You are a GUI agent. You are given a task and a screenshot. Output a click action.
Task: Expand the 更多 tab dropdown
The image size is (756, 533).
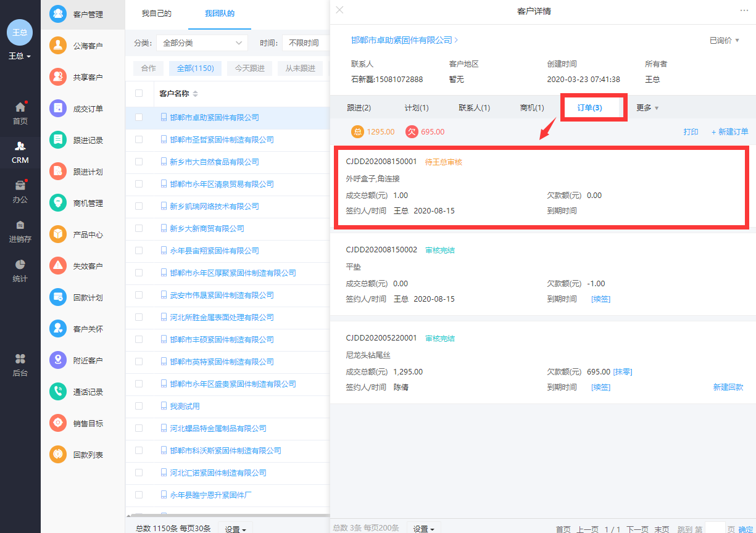647,107
